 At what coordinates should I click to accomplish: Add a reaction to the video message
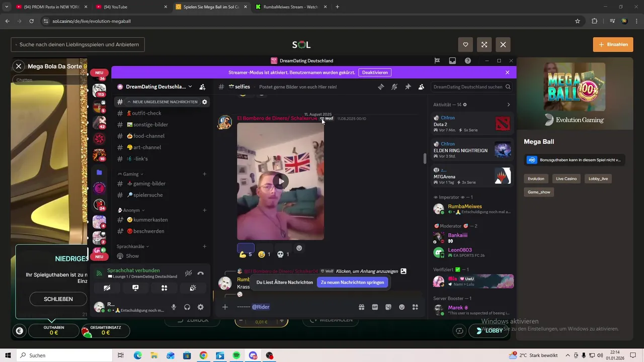click(x=299, y=248)
